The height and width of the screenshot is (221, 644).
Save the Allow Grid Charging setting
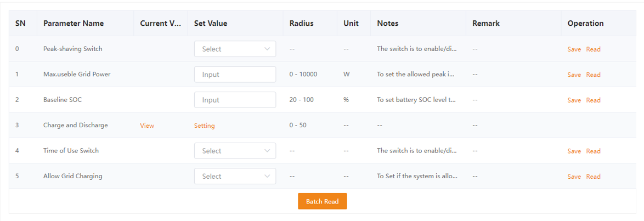click(x=574, y=177)
